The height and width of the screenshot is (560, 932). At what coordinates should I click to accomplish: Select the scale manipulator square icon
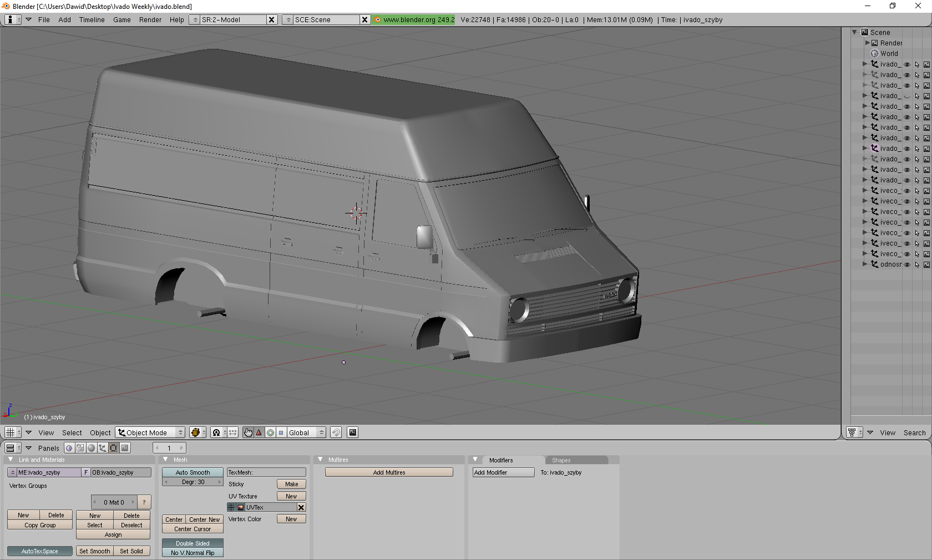point(281,432)
